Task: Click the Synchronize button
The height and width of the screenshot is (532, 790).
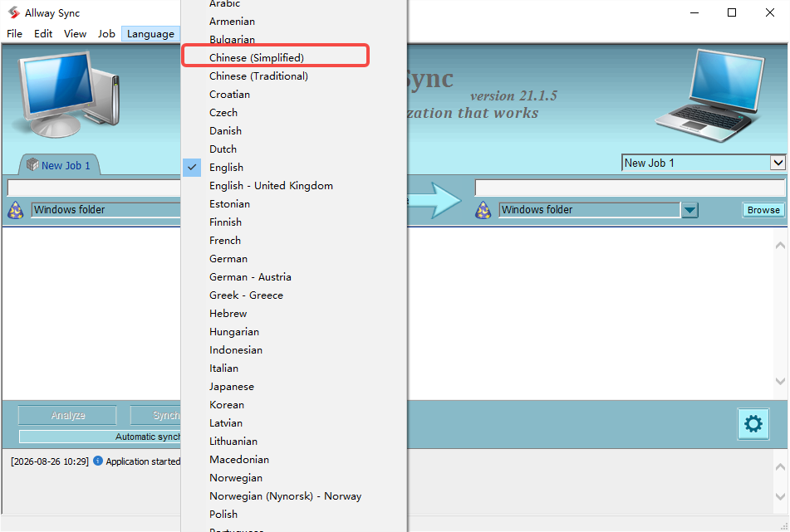Action: click(x=155, y=415)
